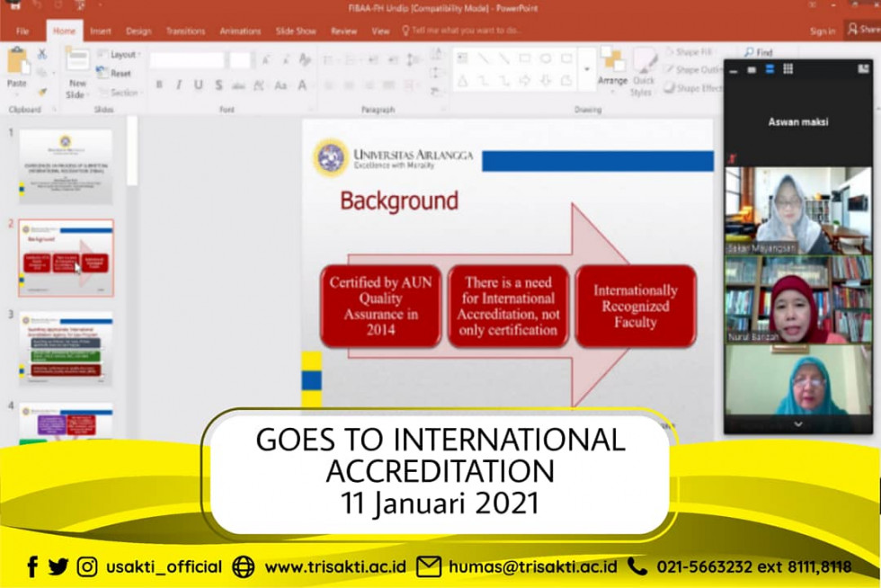Screen dimensions: 881x588
Task: Click the Certified by AUN Quality Assurance box
Action: [x=381, y=306]
